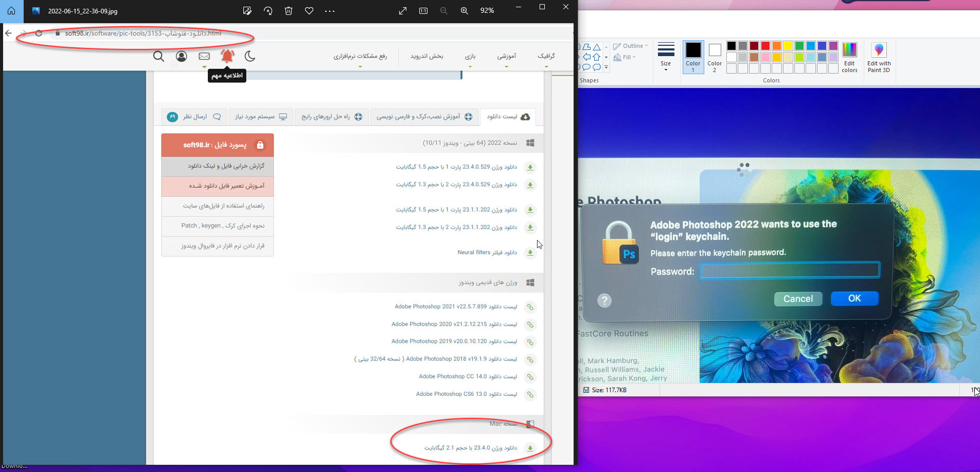Delete the photo using the trash icon
The width and height of the screenshot is (980, 472).
click(x=289, y=11)
